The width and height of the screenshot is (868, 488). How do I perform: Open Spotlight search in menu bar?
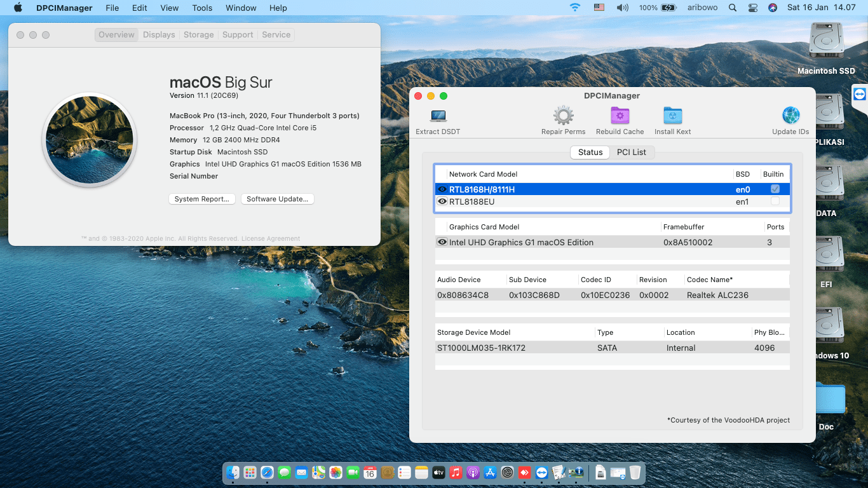click(x=733, y=8)
